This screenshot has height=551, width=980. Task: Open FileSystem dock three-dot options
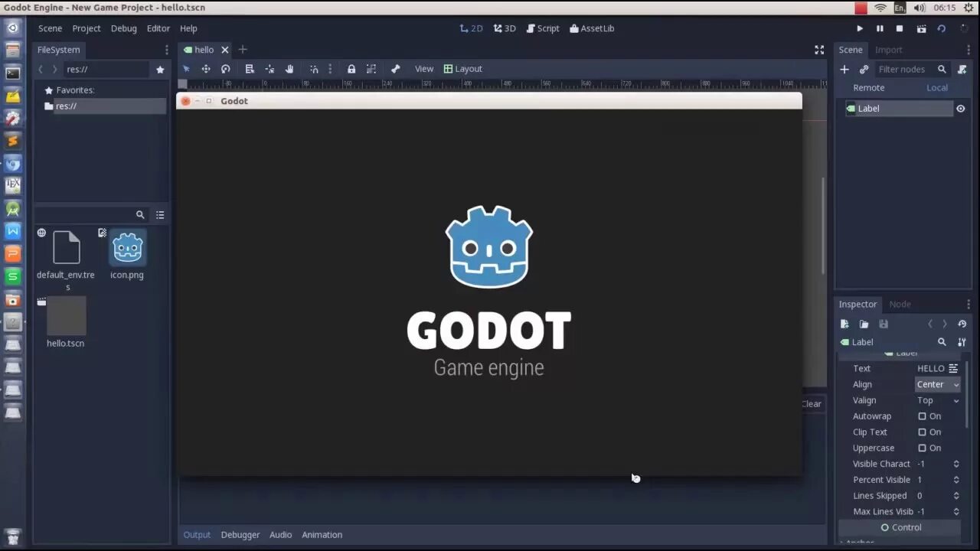(167, 50)
